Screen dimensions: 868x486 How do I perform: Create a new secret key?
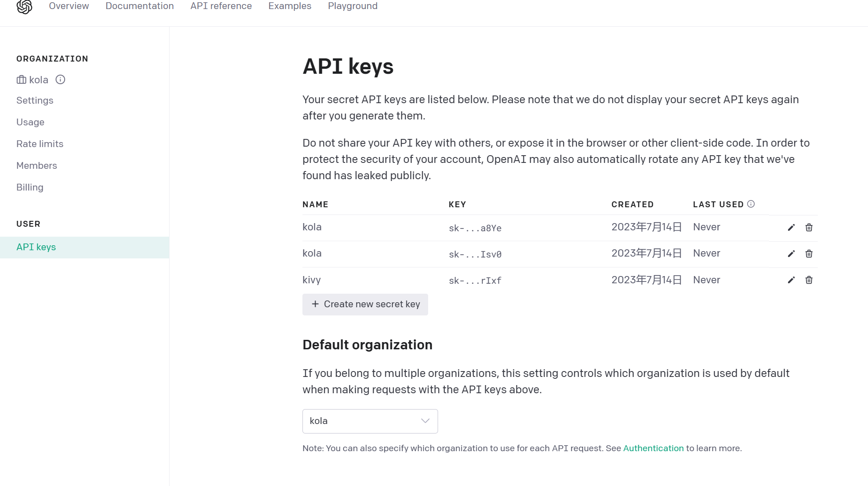(365, 304)
